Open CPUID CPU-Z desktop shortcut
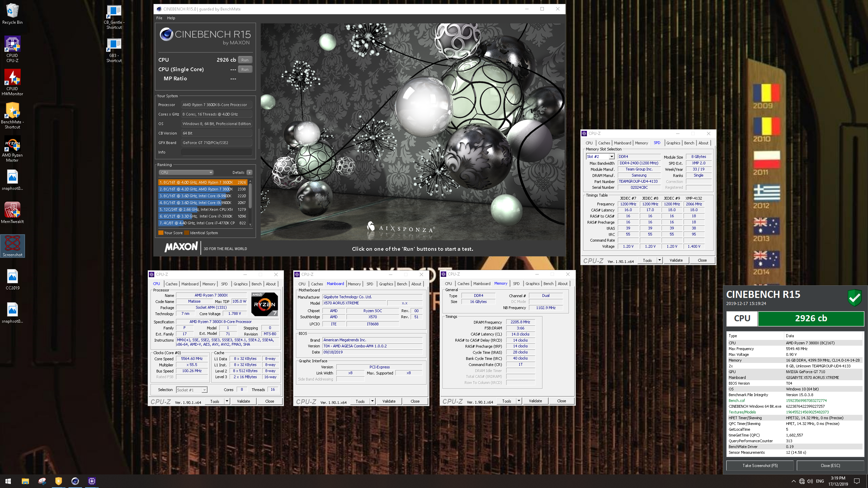The width and height of the screenshot is (868, 488). 12,49
